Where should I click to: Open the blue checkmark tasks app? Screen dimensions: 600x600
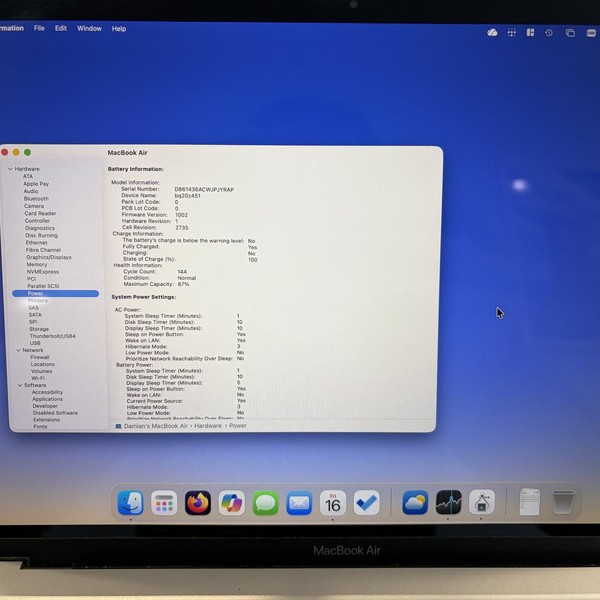(366, 502)
